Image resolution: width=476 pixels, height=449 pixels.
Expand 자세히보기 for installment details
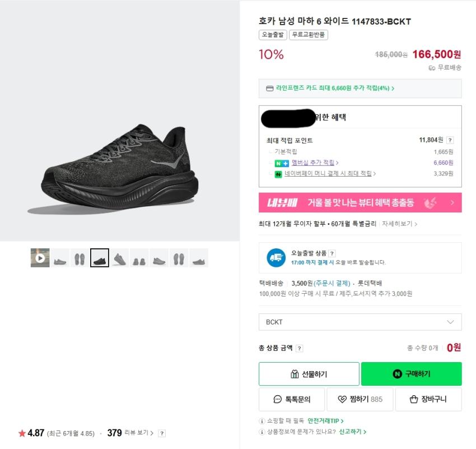[x=399, y=224]
